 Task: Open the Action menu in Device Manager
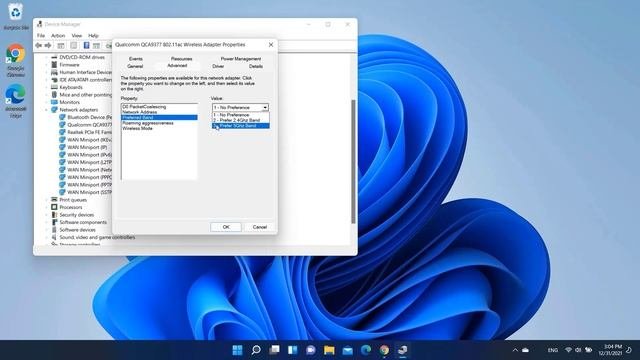point(58,36)
